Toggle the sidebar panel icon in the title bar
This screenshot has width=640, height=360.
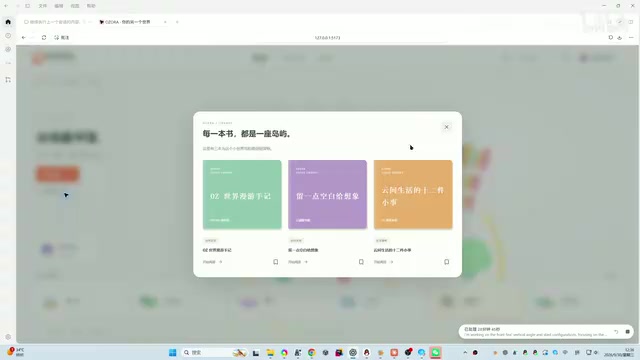coord(28,6)
